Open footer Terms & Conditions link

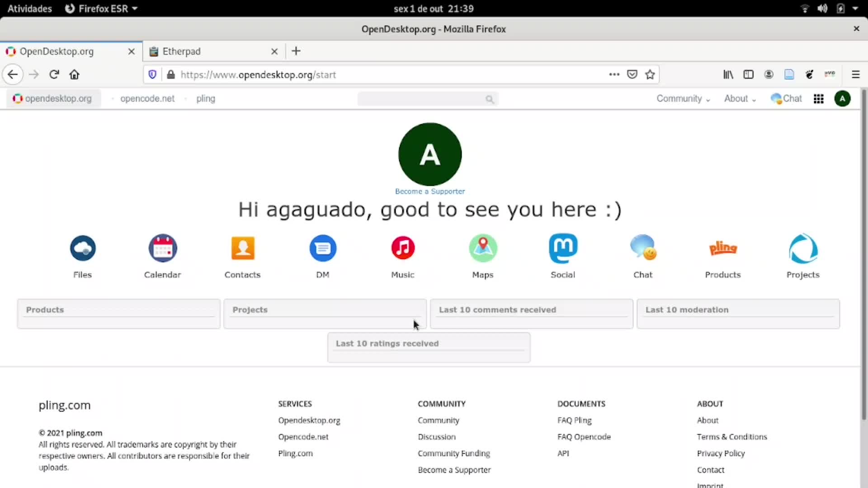pos(732,436)
